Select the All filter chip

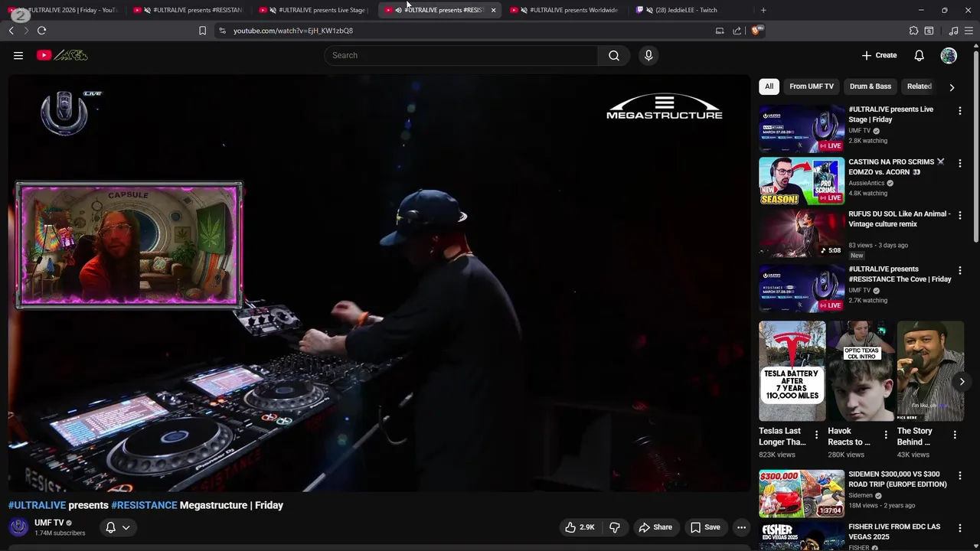[x=769, y=86]
